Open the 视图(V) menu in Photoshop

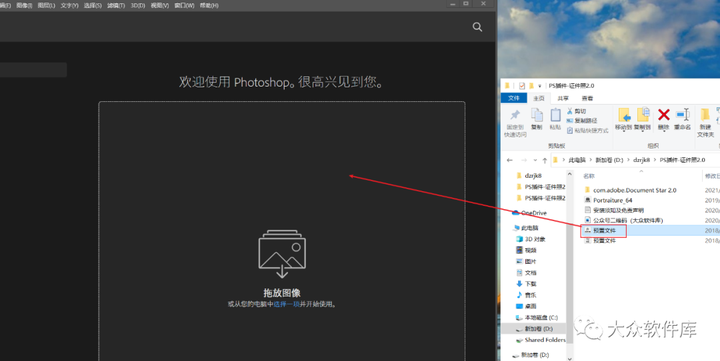160,6
